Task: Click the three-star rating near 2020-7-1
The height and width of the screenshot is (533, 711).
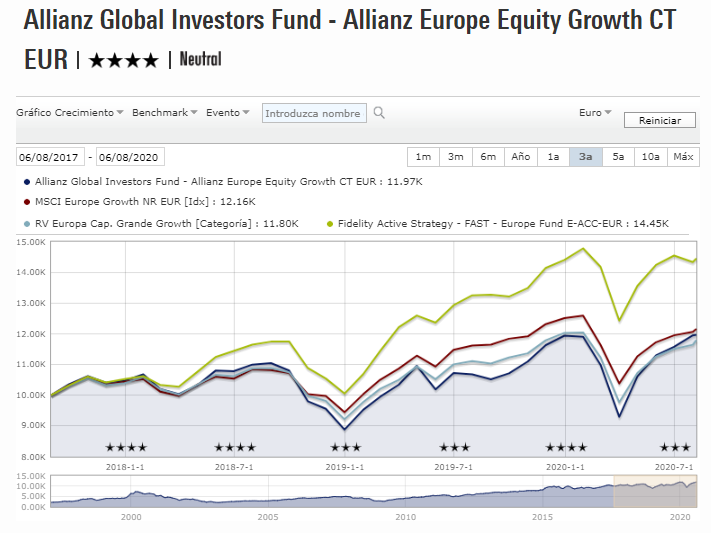Action: (675, 447)
